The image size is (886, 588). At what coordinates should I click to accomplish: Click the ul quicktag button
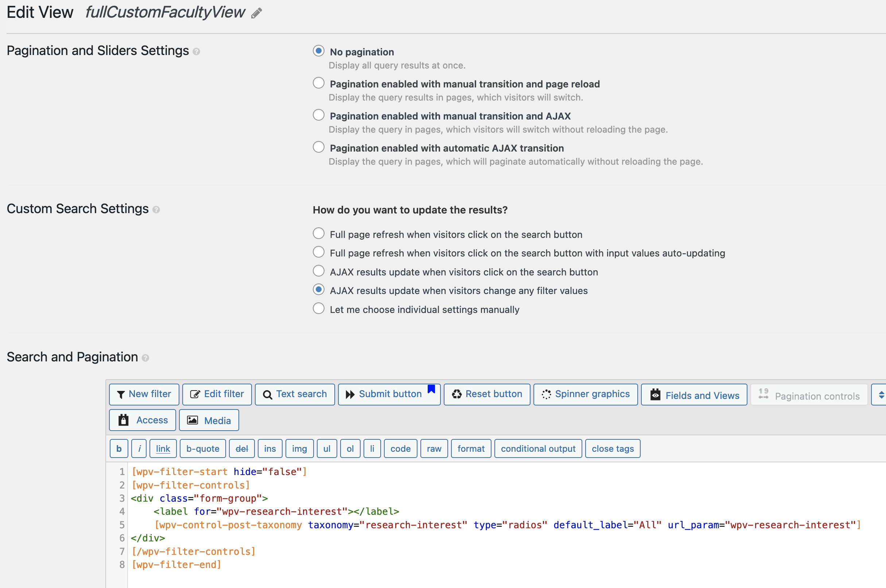coord(327,448)
